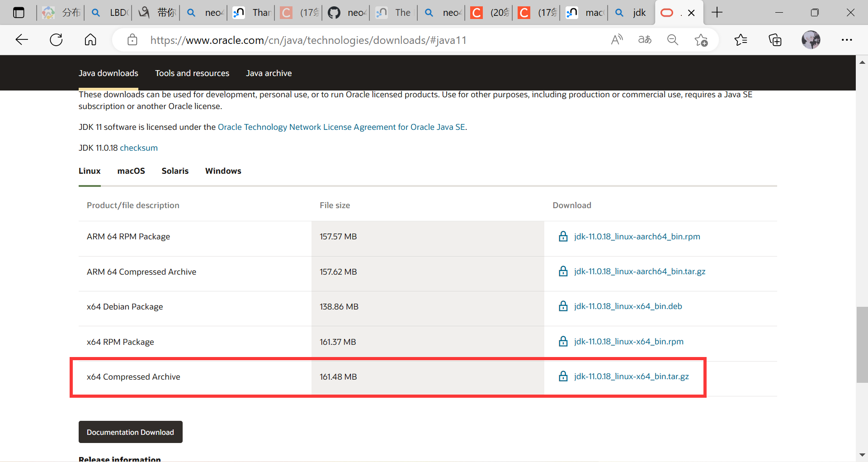Image resolution: width=868 pixels, height=462 pixels.
Task: Select the '157.57 MB' file size
Action: pos(338,237)
